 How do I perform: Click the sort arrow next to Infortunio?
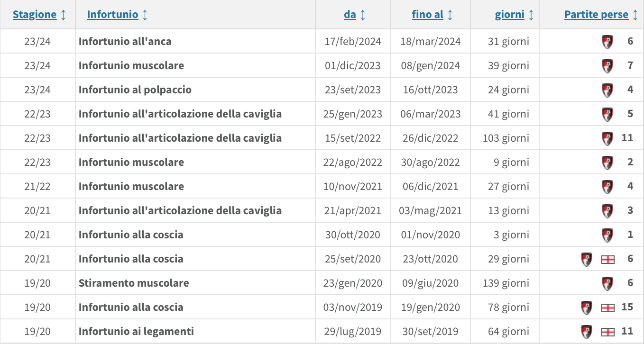click(x=145, y=15)
